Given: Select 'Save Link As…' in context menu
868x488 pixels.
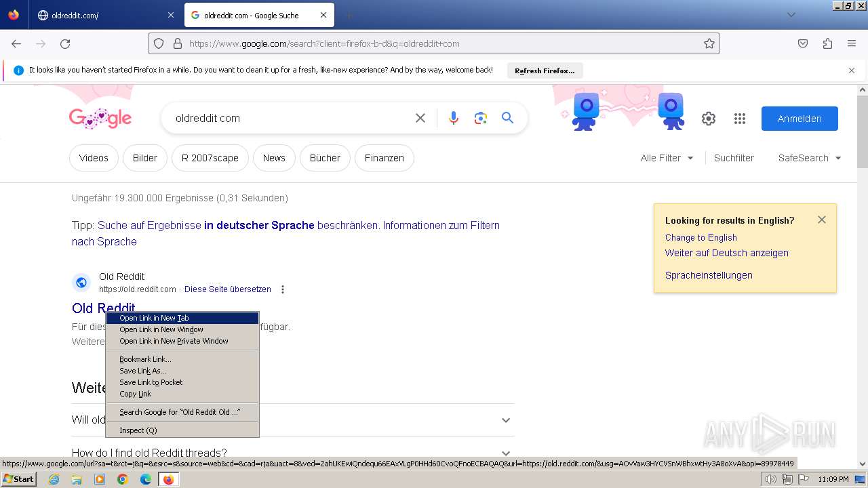Looking at the screenshot, I should [x=182, y=371].
